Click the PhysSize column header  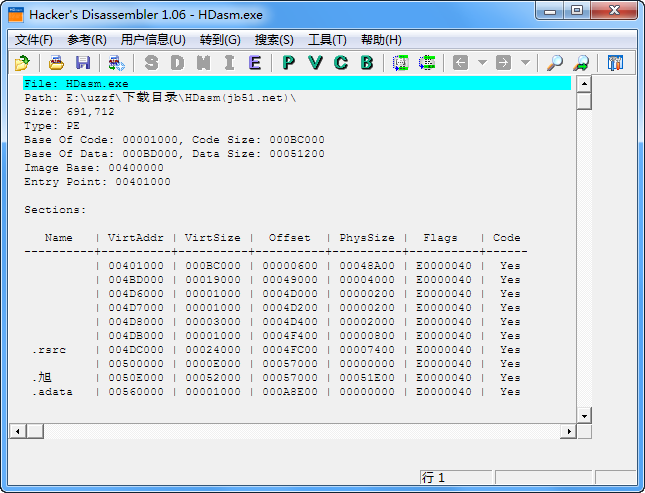367,237
